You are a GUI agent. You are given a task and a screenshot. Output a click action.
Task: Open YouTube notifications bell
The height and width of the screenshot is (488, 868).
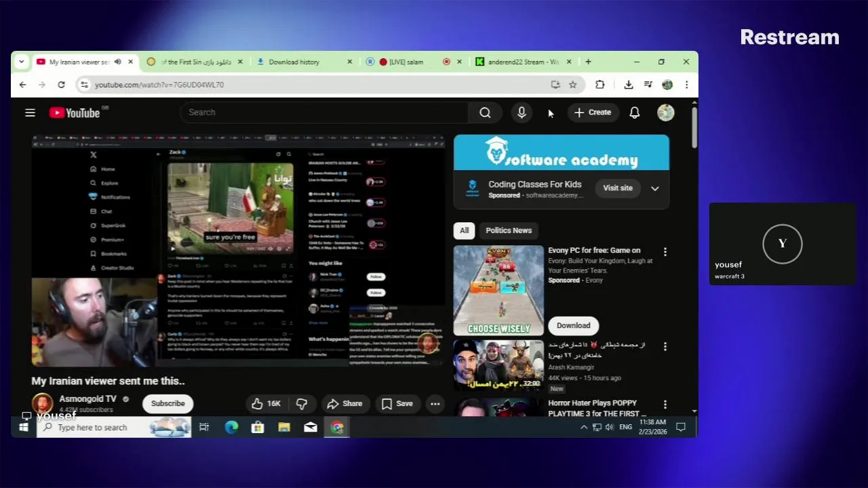coord(635,113)
